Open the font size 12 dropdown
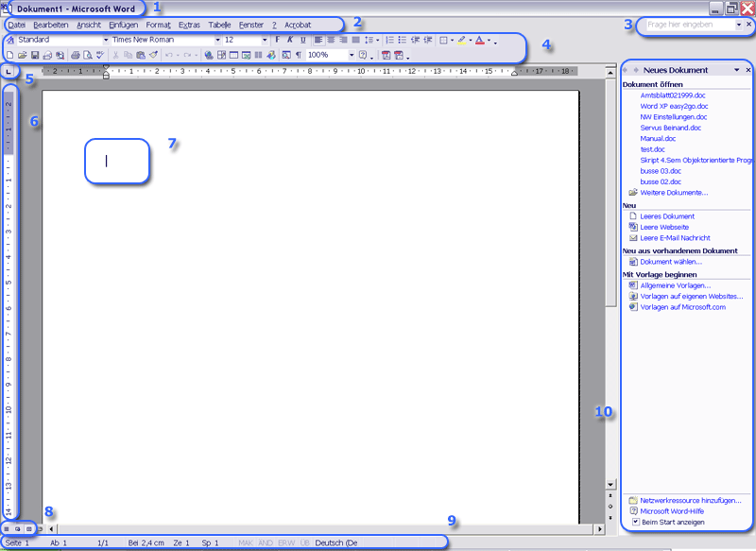This screenshot has width=756, height=551. tap(265, 40)
